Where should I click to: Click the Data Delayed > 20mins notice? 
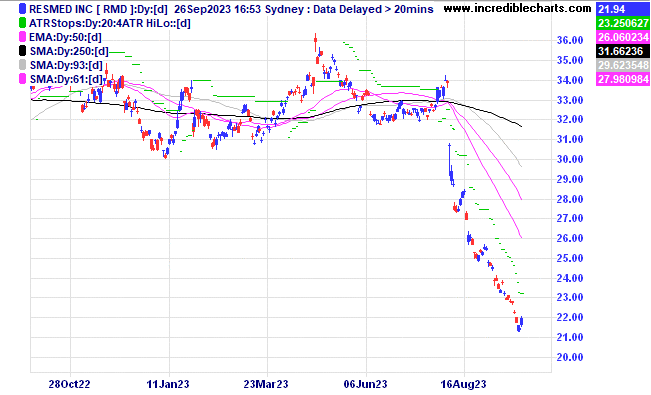[x=373, y=9]
